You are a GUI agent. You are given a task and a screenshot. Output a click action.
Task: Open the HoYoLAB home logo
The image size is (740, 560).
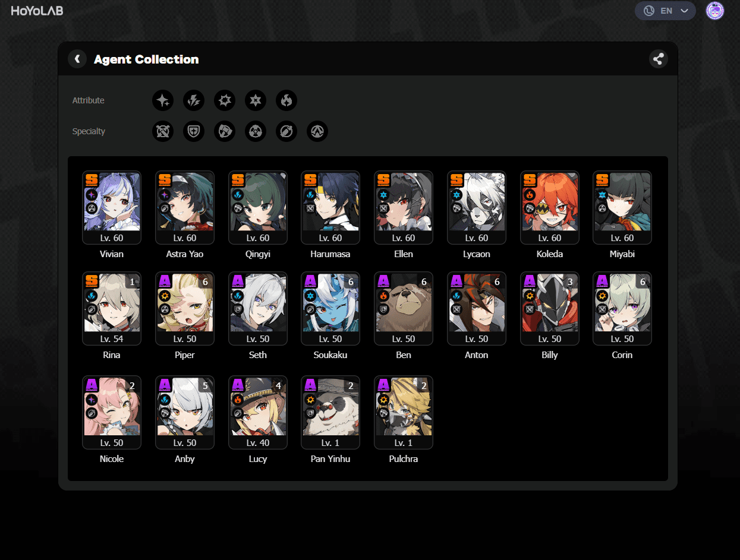[x=37, y=11]
